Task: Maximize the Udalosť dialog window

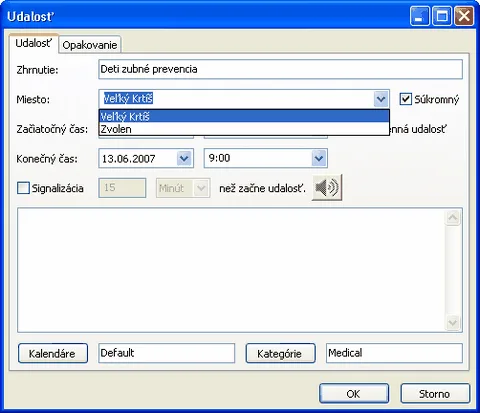Action: [442, 16]
